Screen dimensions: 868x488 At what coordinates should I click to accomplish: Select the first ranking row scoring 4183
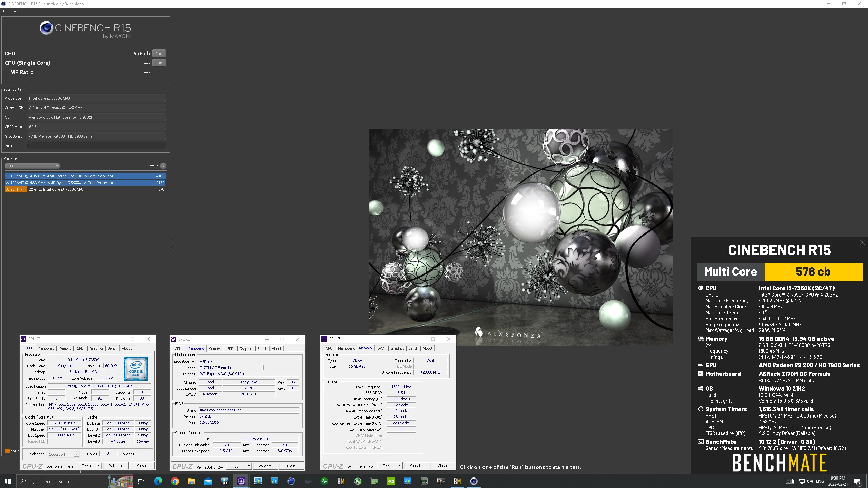(x=85, y=176)
